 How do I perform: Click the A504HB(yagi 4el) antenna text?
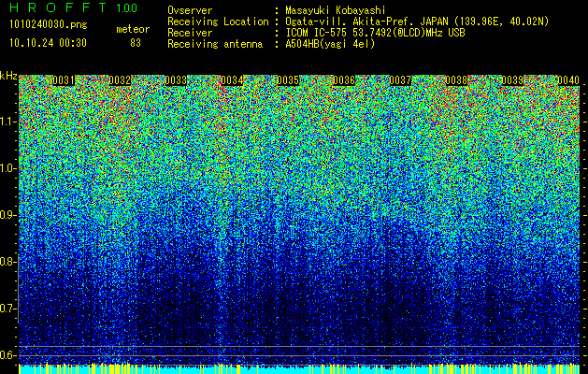330,44
